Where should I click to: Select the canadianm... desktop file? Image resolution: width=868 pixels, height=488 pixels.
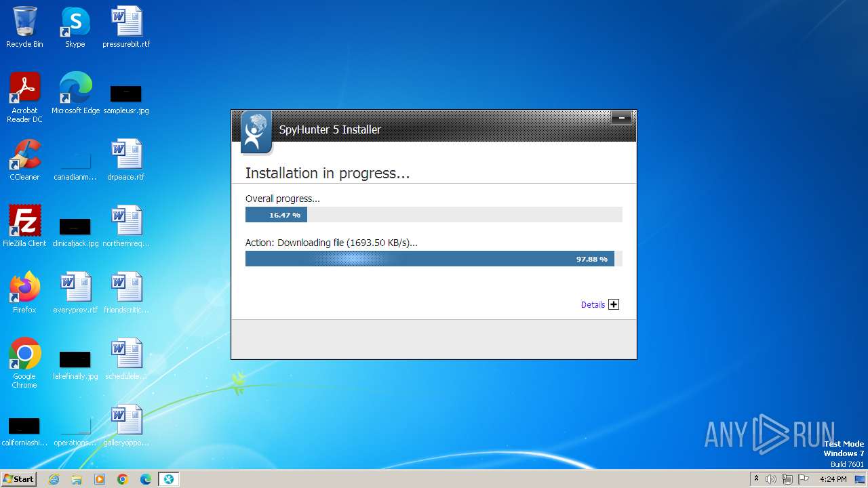point(75,166)
